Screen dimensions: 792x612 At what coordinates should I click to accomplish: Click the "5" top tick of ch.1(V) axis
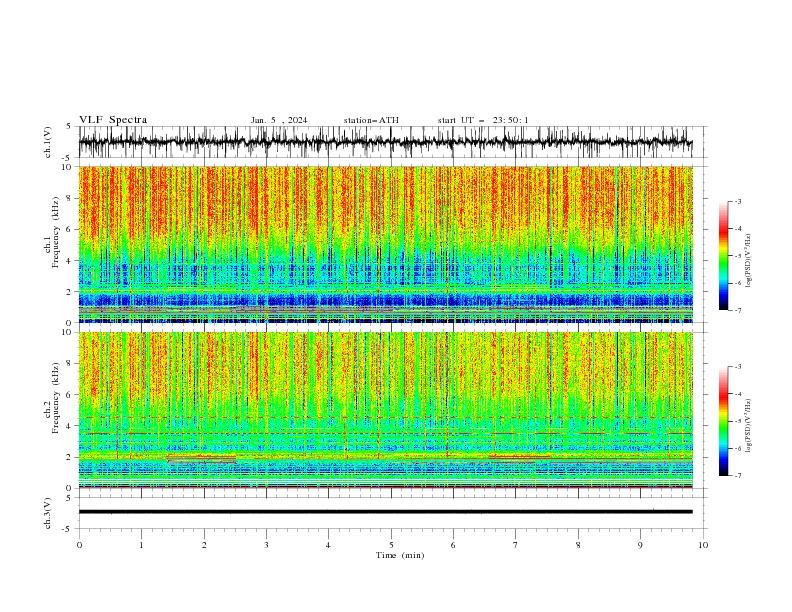coord(70,126)
